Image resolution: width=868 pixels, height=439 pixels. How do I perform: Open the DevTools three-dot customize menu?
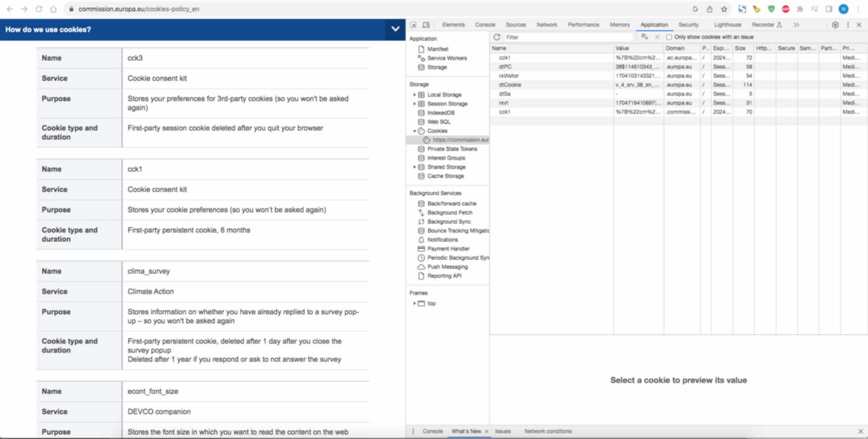(x=848, y=25)
